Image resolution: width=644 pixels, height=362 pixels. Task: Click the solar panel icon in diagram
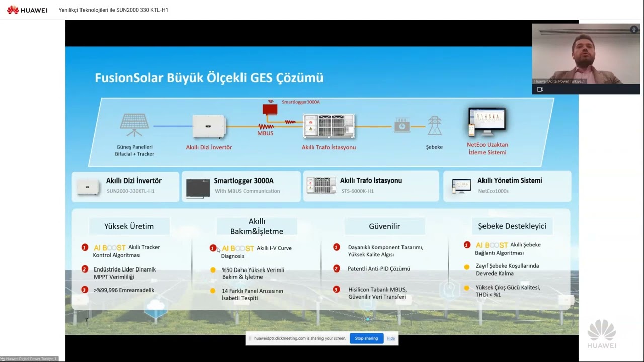click(134, 126)
